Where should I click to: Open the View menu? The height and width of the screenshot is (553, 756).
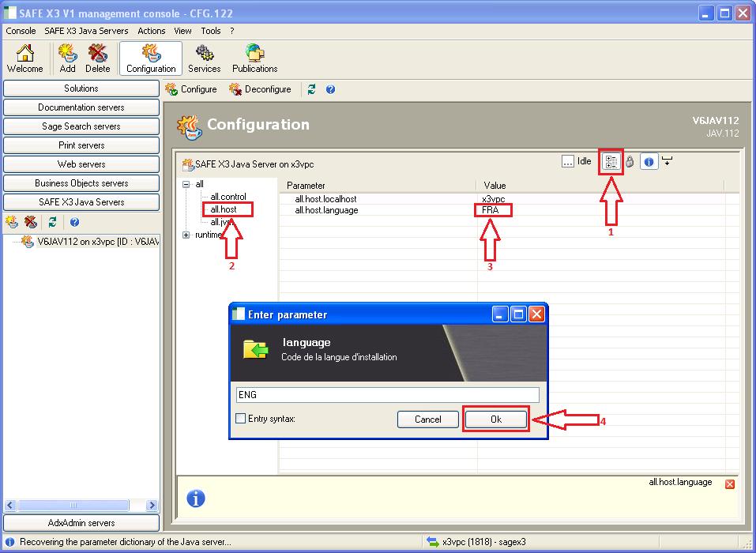pos(182,31)
